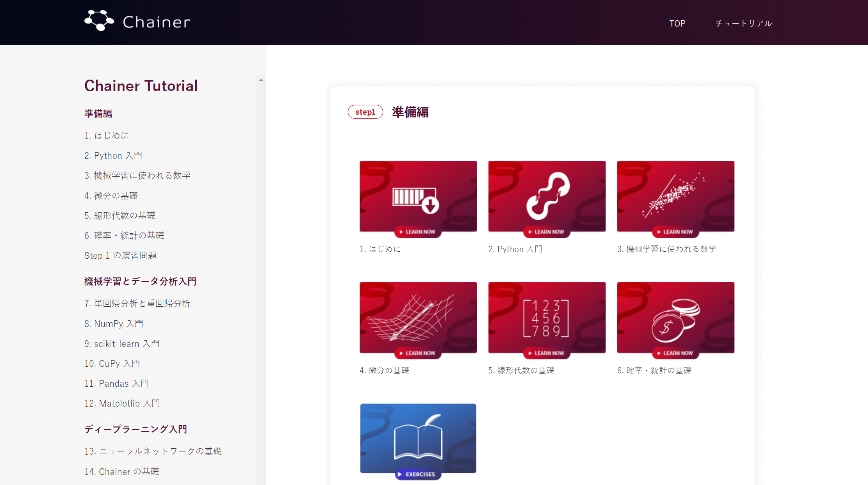Screen dimensions: 868x485
Task: Click LEARN NOW on the 微分の基礎 card
Action: [418, 353]
